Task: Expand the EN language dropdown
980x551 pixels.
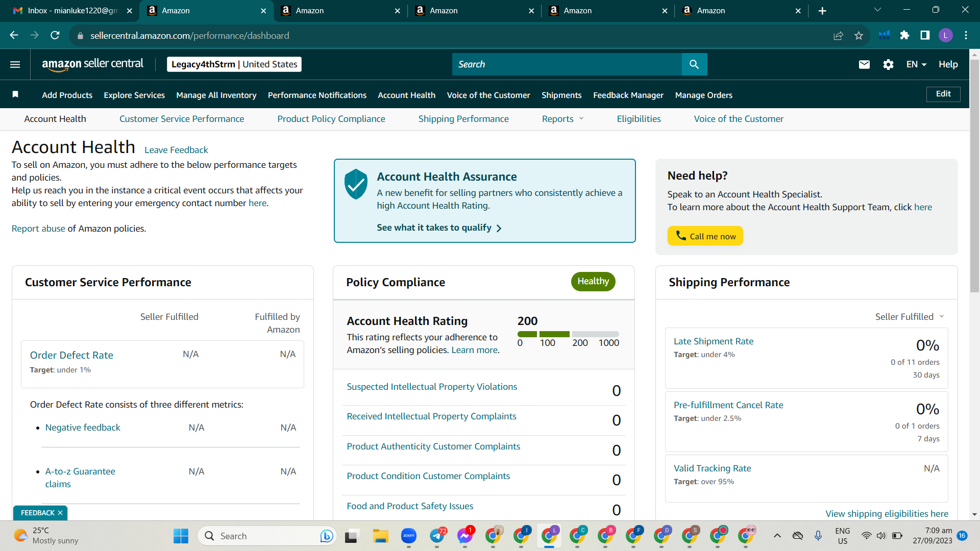Action: (916, 64)
